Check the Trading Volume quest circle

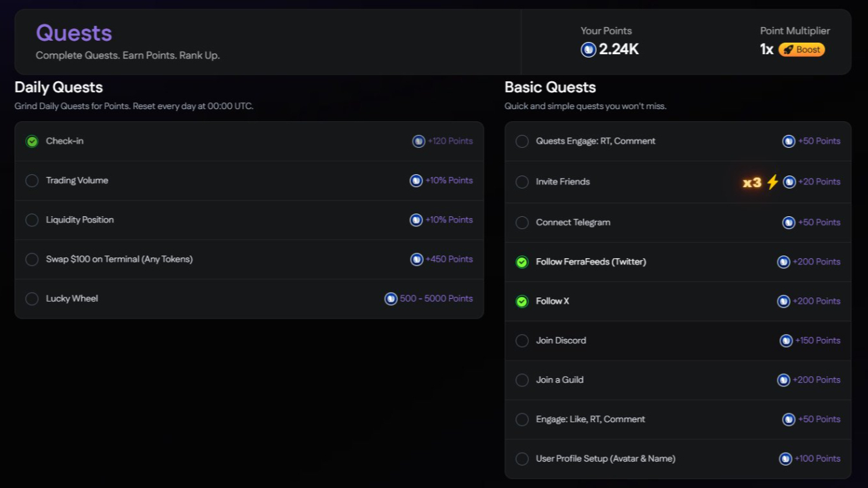32,180
